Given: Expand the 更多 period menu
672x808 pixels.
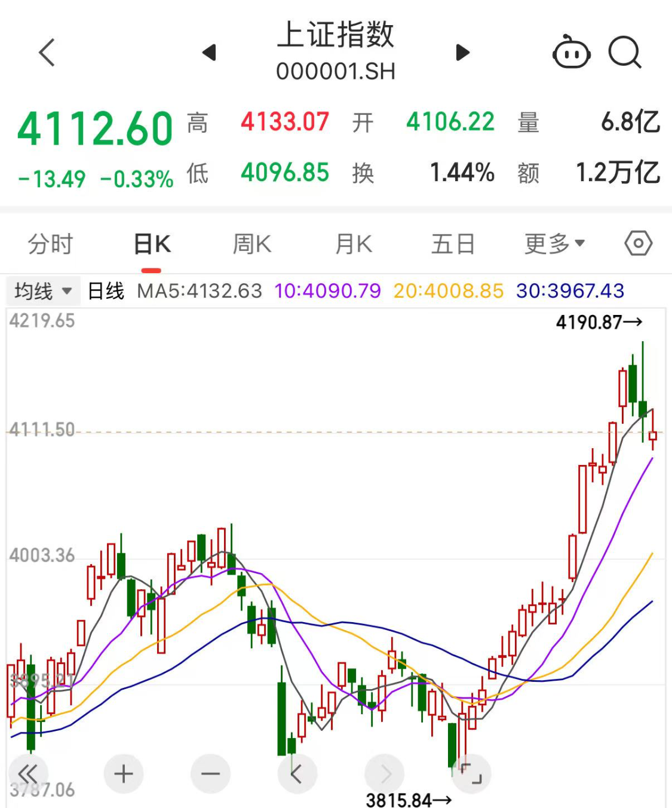Looking at the screenshot, I should pos(554,244).
